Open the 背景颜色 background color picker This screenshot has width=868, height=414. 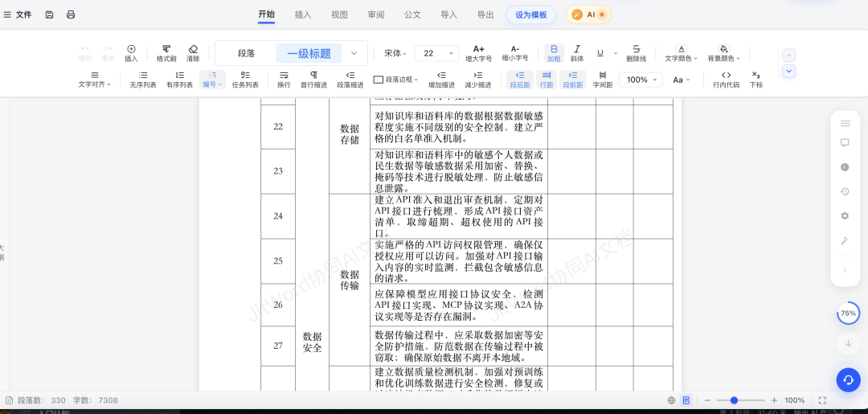pyautogui.click(x=723, y=53)
